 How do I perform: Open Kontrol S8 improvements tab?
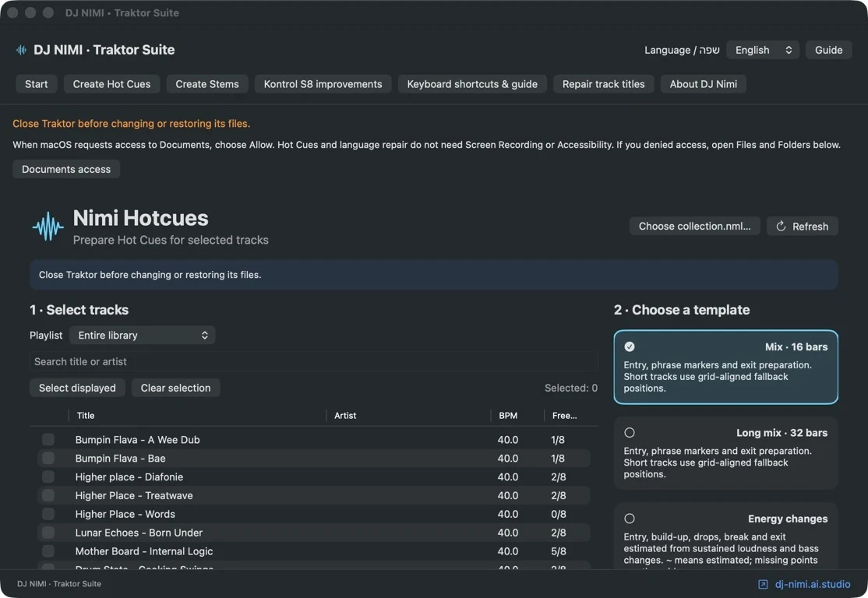pyautogui.click(x=323, y=84)
